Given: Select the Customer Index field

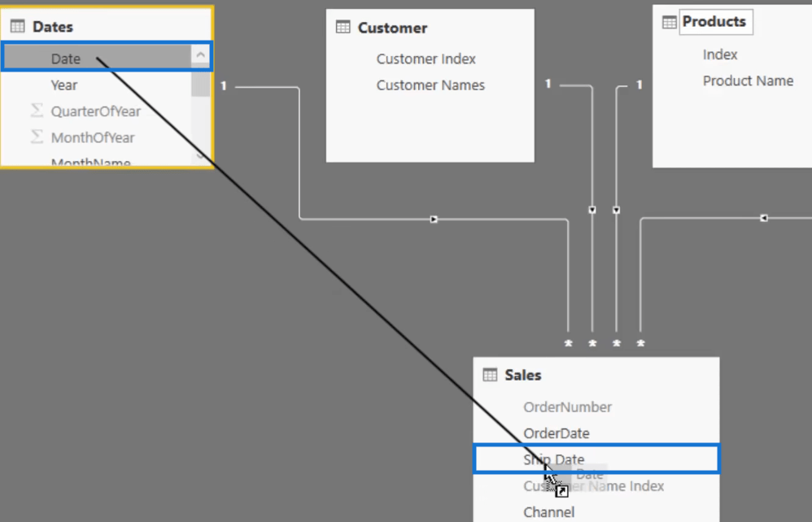Looking at the screenshot, I should tap(426, 59).
